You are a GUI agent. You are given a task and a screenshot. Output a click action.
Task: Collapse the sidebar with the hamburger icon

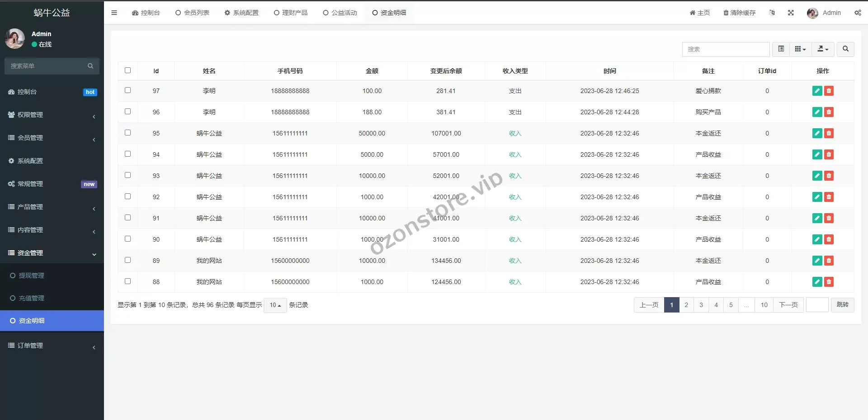click(114, 13)
